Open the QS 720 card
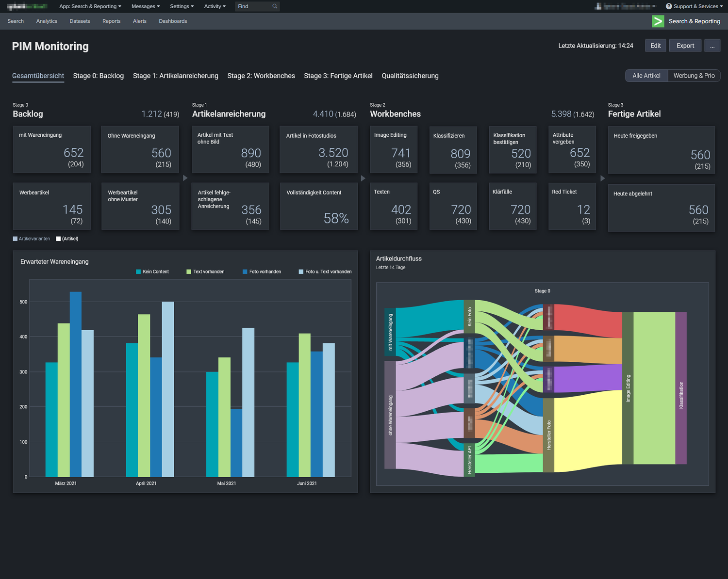728x579 pixels. 453,206
